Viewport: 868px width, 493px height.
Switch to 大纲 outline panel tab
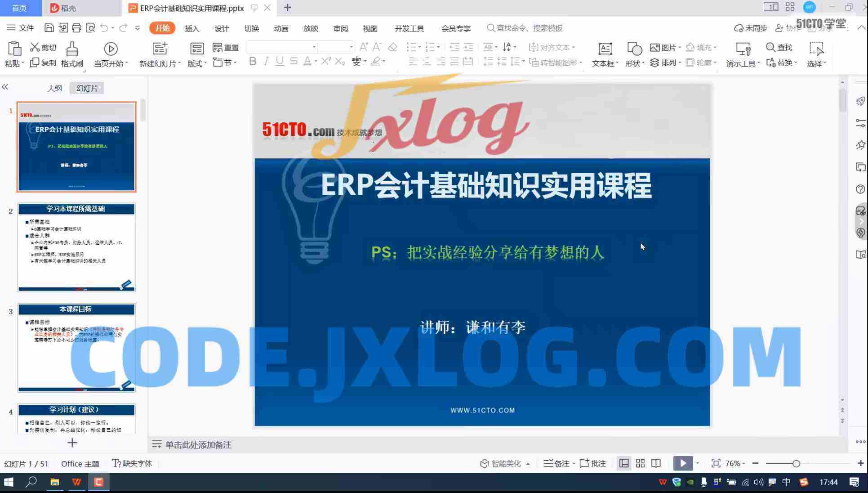54,88
